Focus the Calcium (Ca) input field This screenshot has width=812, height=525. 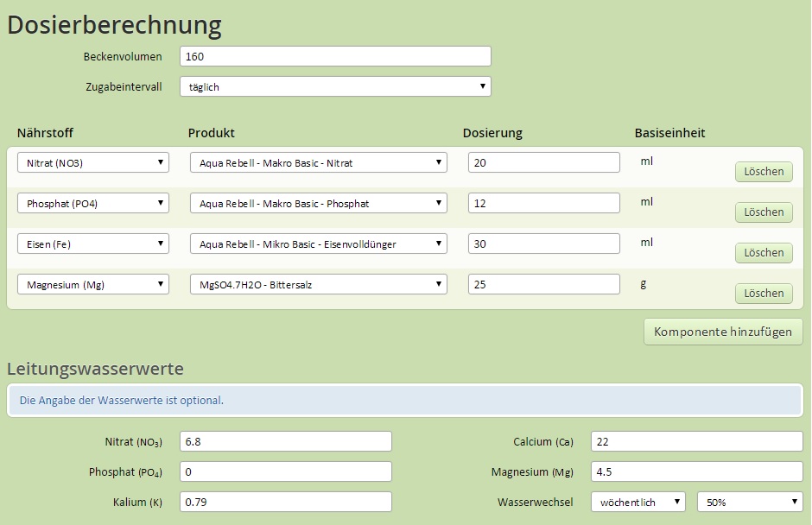pyautogui.click(x=697, y=441)
